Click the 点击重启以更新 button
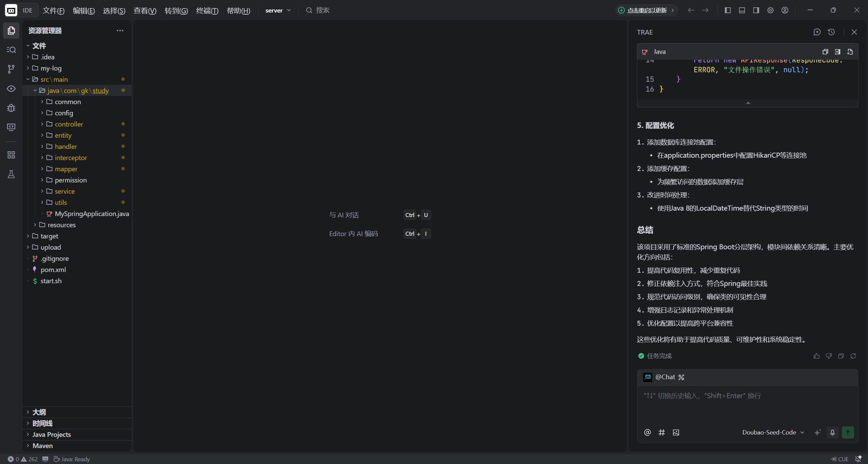 pos(646,10)
